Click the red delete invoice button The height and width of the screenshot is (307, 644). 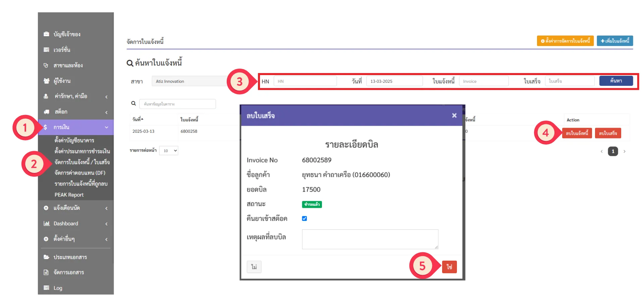[577, 133]
